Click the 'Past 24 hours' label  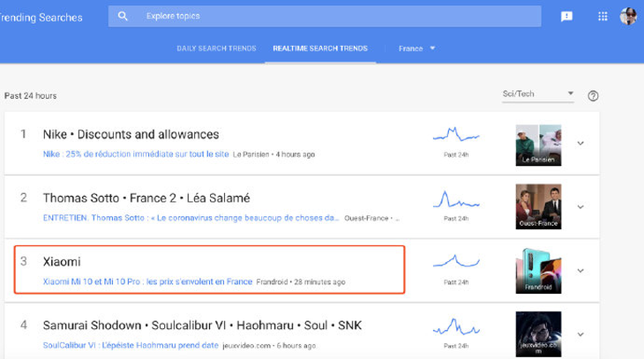pos(30,96)
